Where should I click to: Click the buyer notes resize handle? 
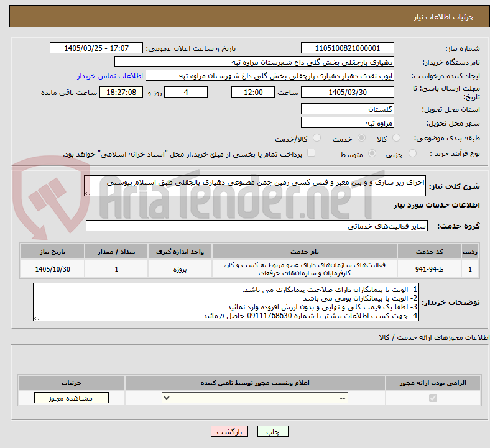point(36,318)
